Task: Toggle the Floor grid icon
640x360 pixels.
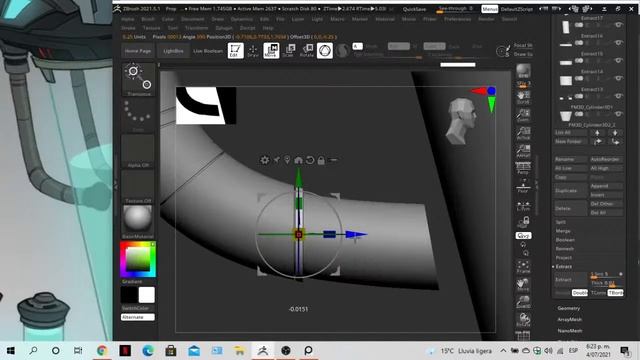Action: (523, 186)
